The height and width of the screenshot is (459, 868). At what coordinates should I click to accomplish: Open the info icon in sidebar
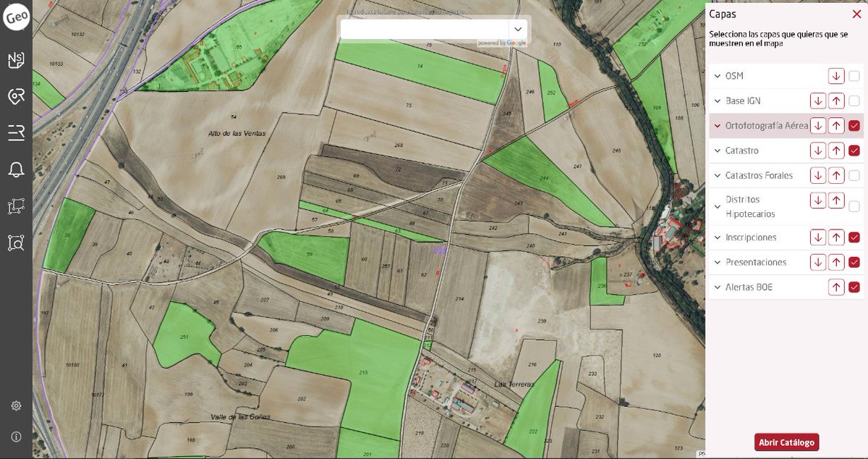pyautogui.click(x=16, y=437)
